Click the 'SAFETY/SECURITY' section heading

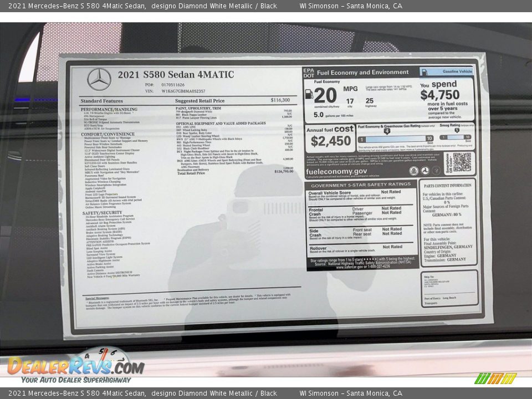pyautogui.click(x=102, y=213)
